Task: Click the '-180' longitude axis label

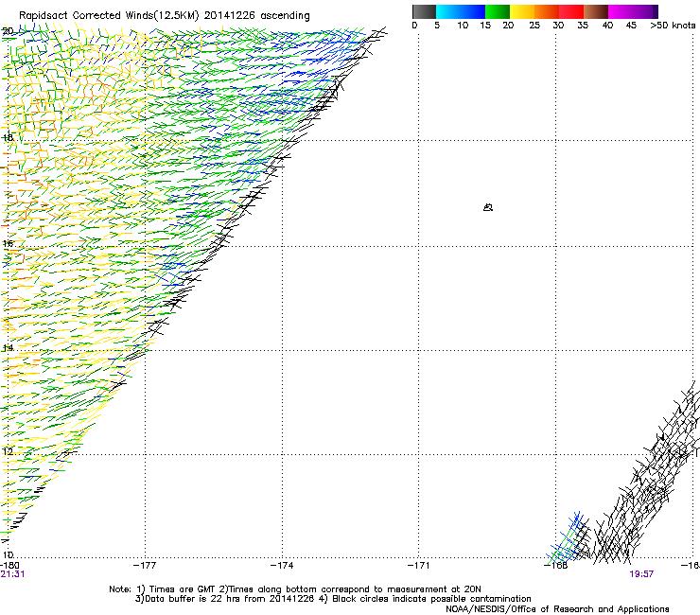Action: [x=9, y=565]
